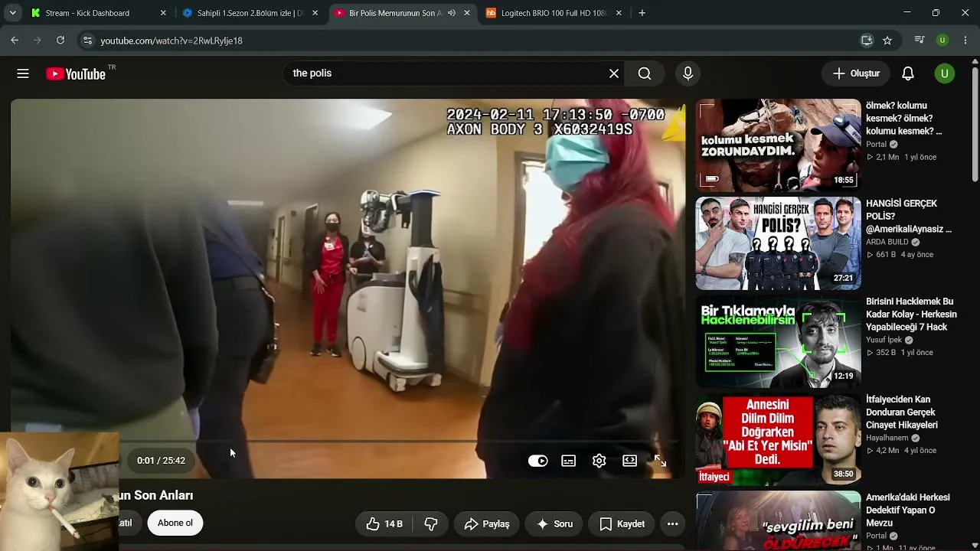
Task: Visit the ARDA BUILD channel
Action: pyautogui.click(x=887, y=243)
